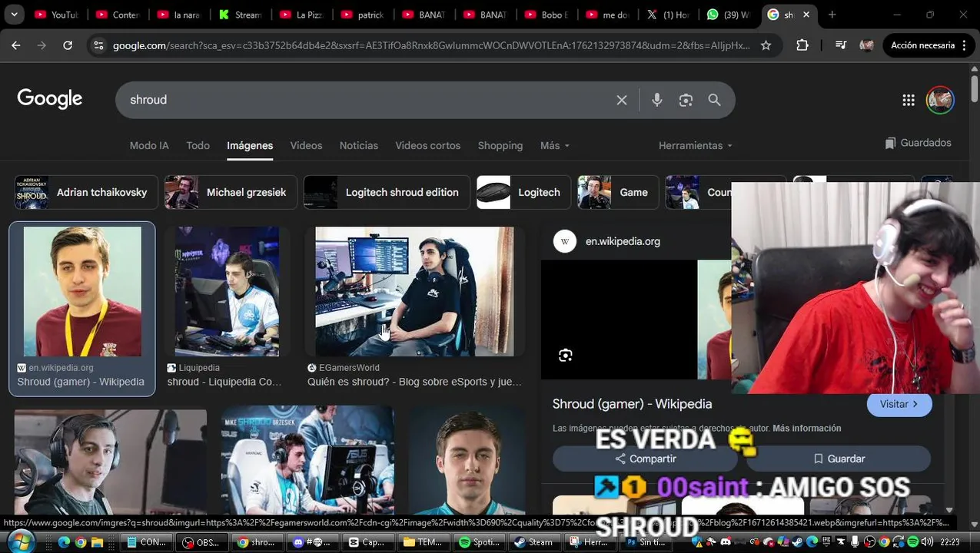Go to Google homepage logo
Image resolution: width=980 pixels, height=553 pixels.
click(50, 99)
